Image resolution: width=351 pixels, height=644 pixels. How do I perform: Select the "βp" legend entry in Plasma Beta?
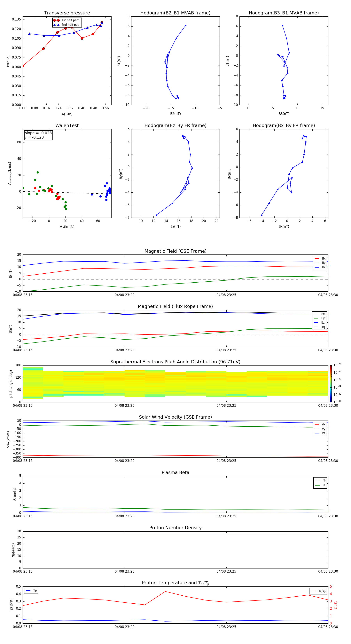point(320,480)
